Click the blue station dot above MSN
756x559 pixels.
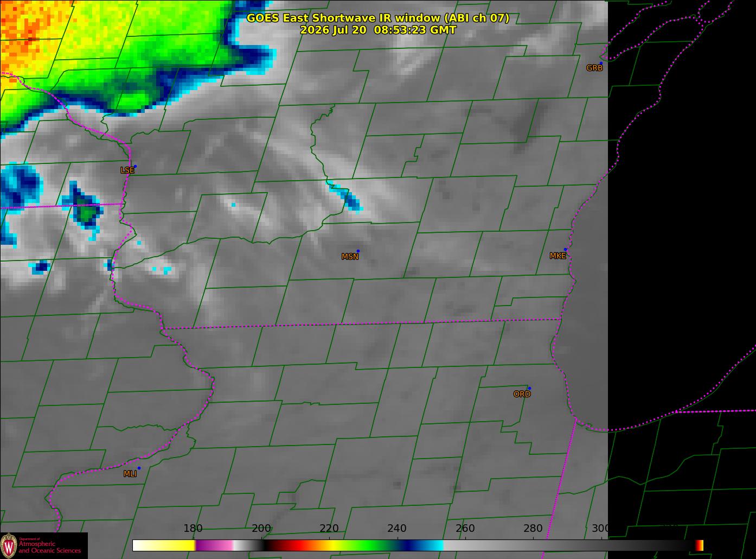point(358,251)
